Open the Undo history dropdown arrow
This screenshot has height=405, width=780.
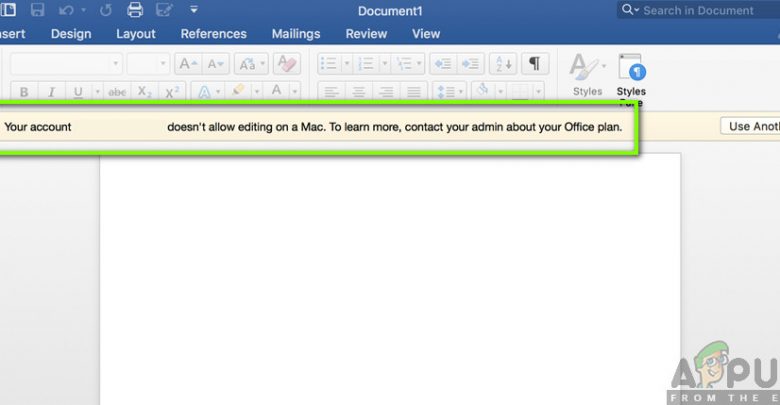tap(84, 10)
